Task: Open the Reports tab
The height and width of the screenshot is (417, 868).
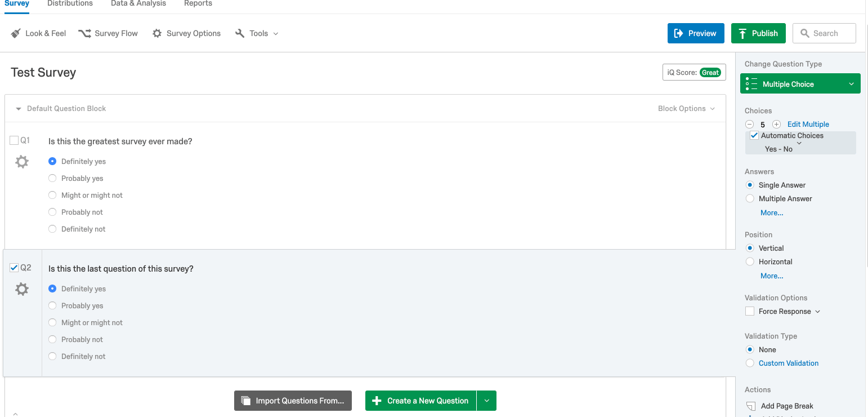Action: (198, 3)
